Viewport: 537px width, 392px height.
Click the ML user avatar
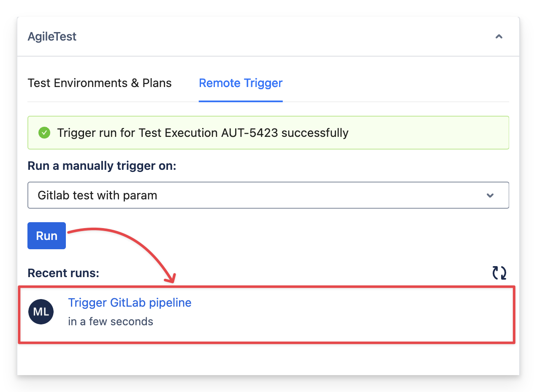click(41, 312)
